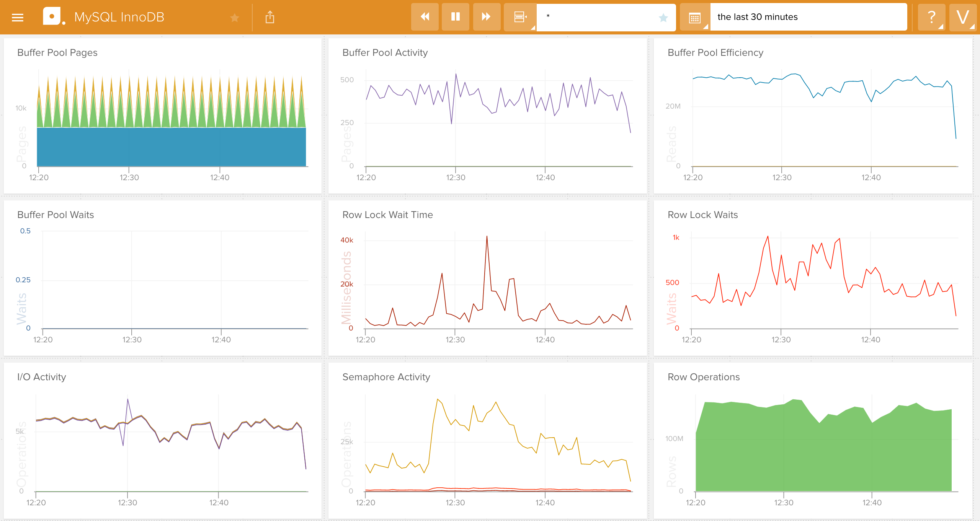Open the source filter selector icon
Viewport: 980px width, 521px height.
click(x=520, y=17)
